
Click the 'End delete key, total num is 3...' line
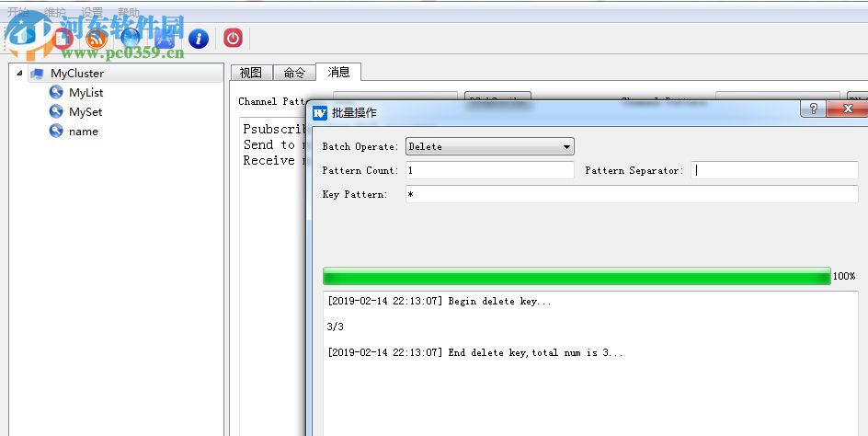[475, 352]
